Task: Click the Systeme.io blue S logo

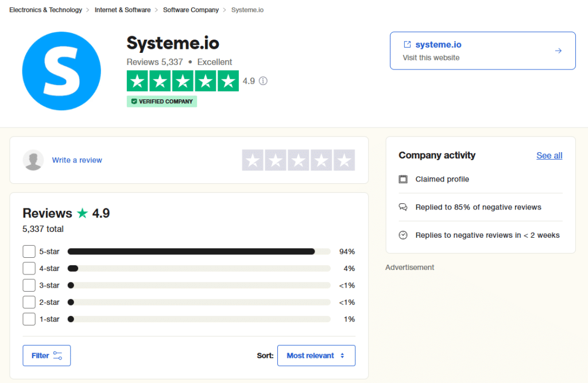Action: click(x=61, y=71)
